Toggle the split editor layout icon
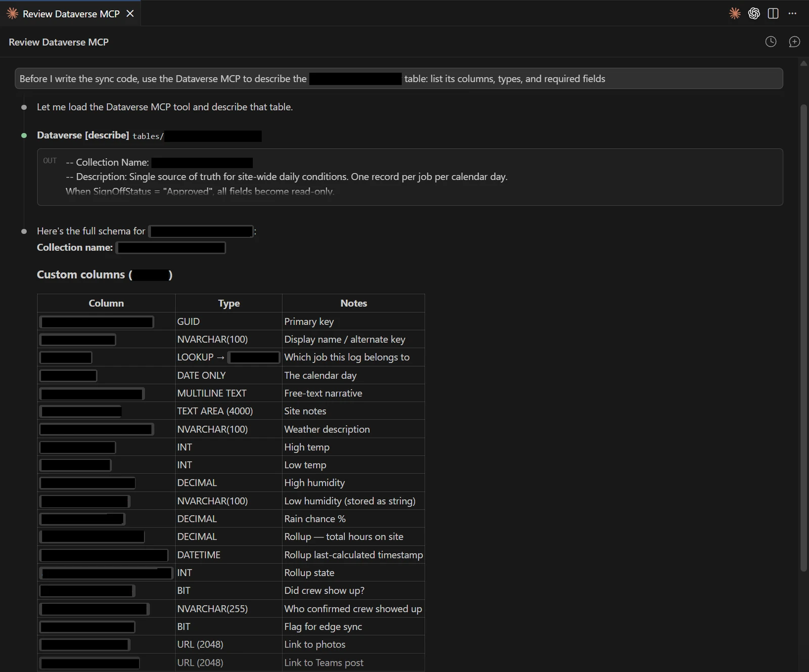 click(x=773, y=14)
